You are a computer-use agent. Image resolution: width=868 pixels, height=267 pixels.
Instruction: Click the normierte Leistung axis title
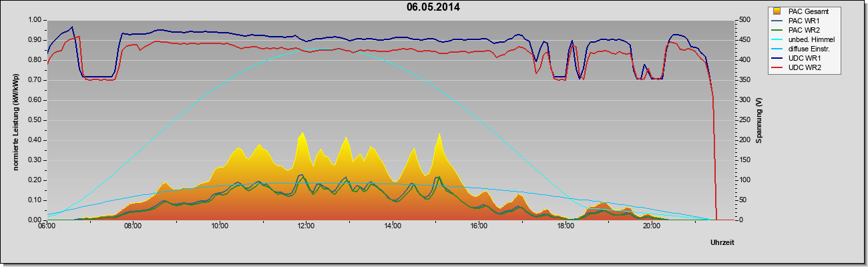tap(15, 120)
